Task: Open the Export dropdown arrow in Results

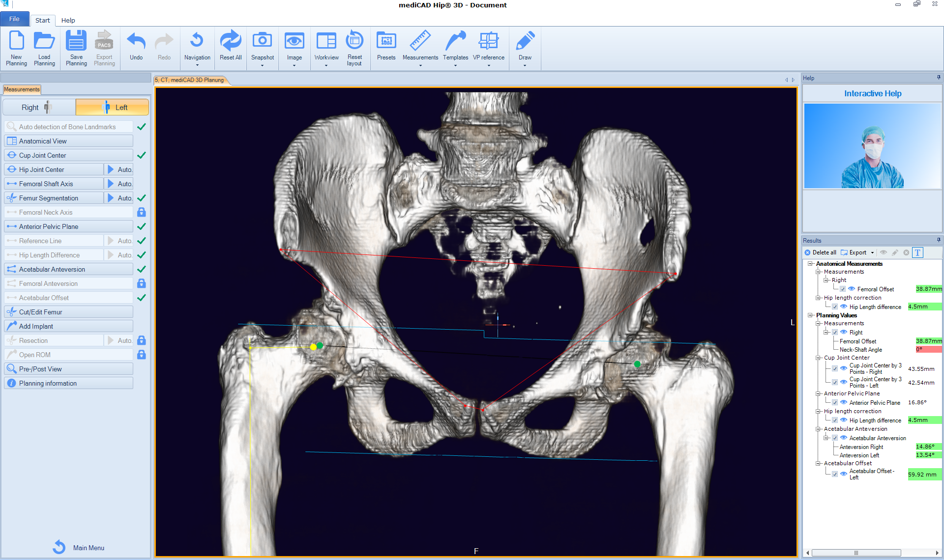Action: [872, 253]
